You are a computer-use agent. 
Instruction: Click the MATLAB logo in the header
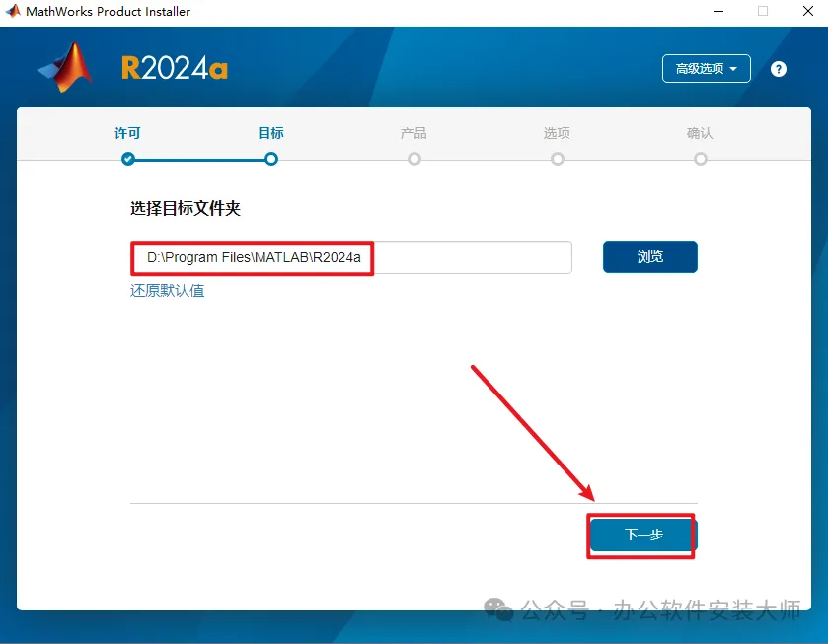coord(65,68)
